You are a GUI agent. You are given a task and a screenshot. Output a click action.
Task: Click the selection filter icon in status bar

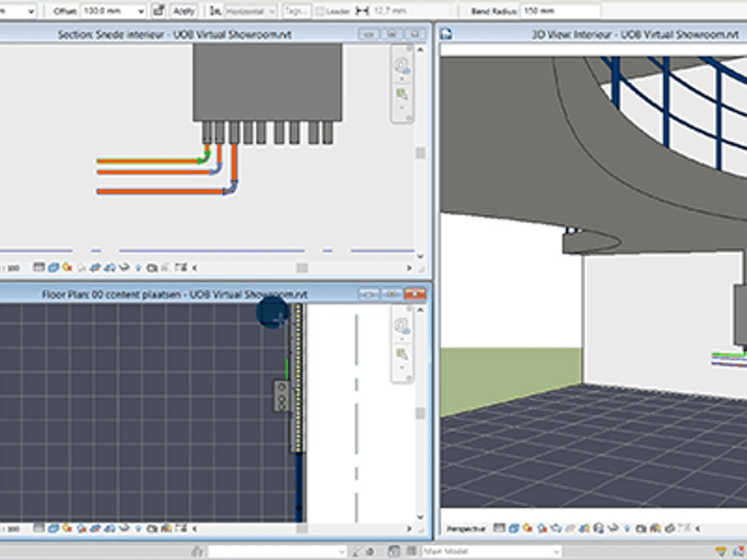pyautogui.click(x=721, y=551)
